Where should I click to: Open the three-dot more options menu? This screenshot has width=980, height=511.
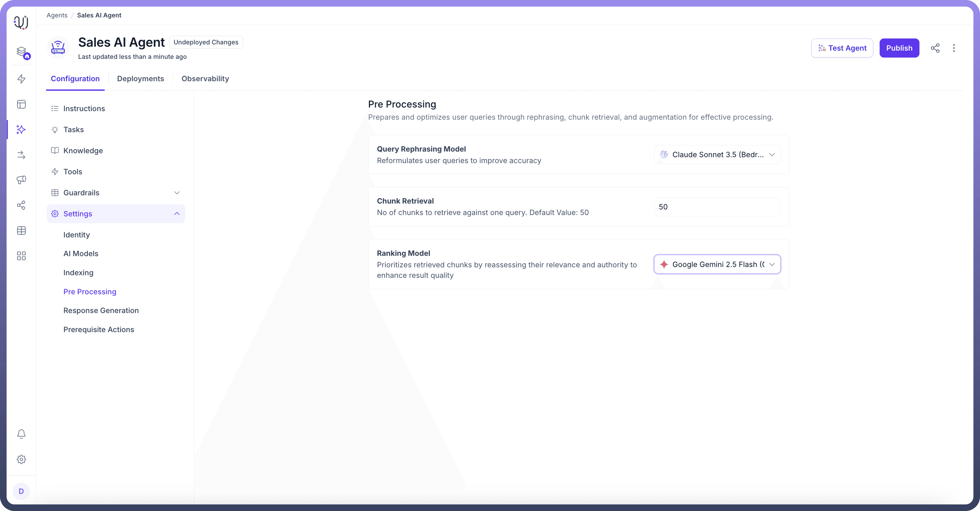pos(954,48)
